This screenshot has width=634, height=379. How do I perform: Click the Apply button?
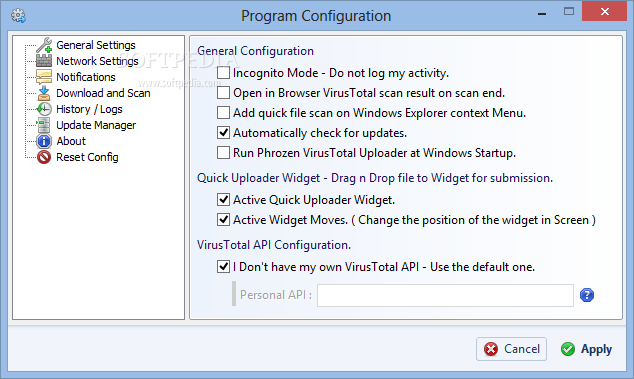click(586, 349)
